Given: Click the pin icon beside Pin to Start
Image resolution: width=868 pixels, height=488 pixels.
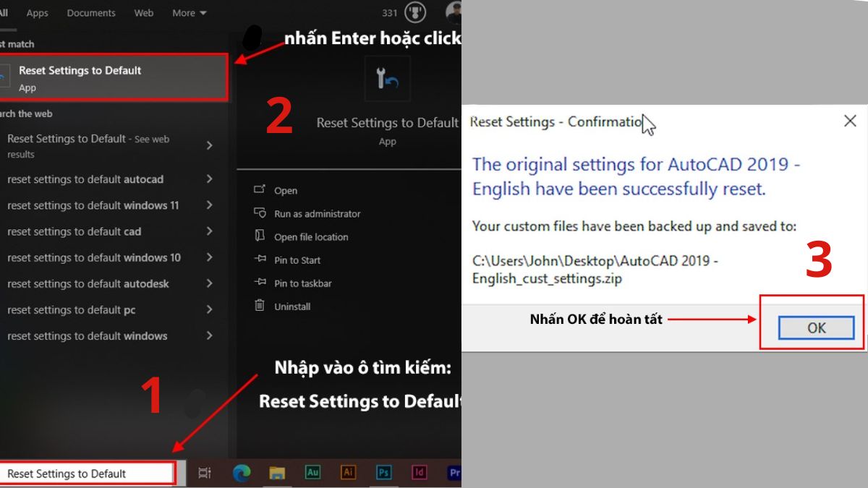Looking at the screenshot, I should tap(260, 259).
